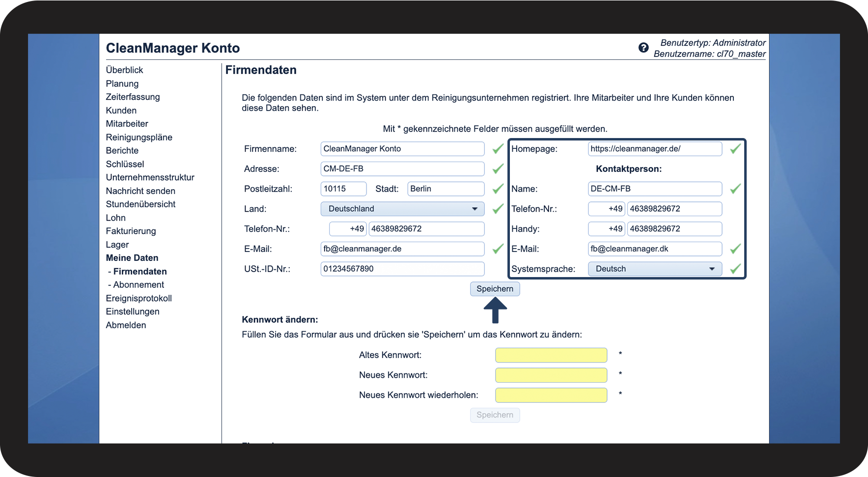
Task: Click the Neues Kennwort wiederholen field
Action: tap(551, 395)
